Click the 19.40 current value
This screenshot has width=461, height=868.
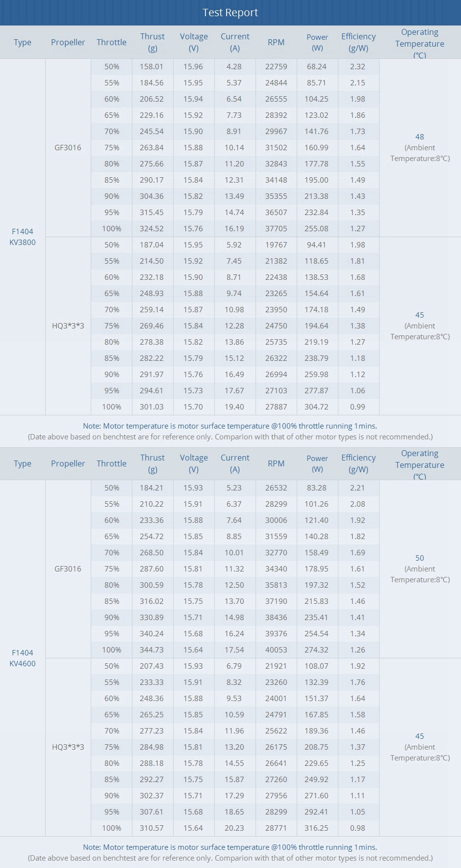234,407
